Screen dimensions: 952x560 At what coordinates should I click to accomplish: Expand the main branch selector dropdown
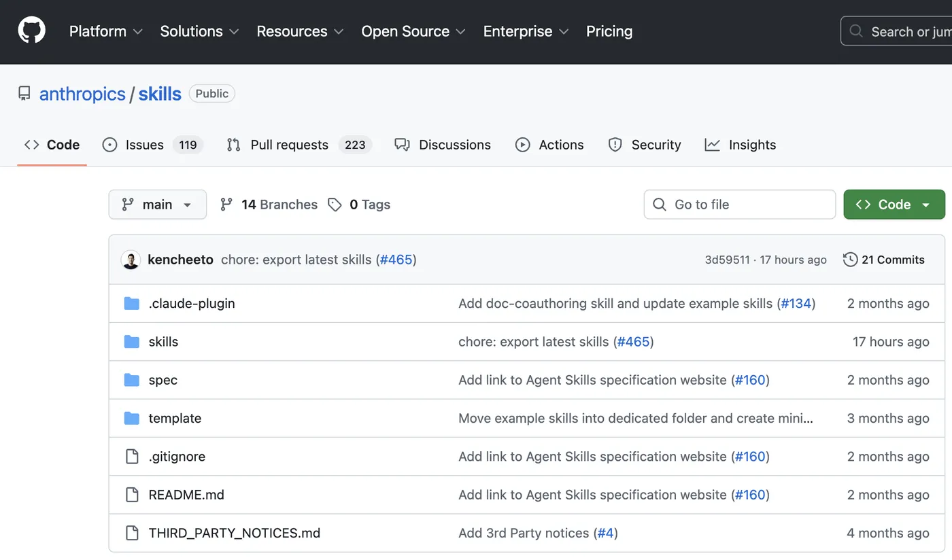pyautogui.click(x=157, y=205)
